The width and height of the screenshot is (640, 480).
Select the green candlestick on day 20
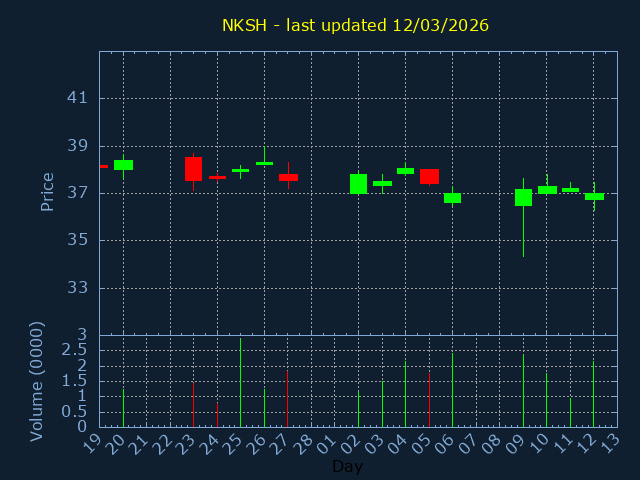pos(123,165)
